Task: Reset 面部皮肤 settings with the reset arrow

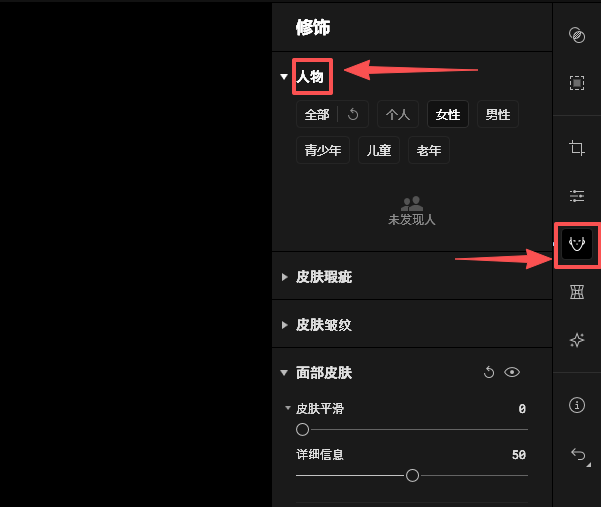Action: 489,372
